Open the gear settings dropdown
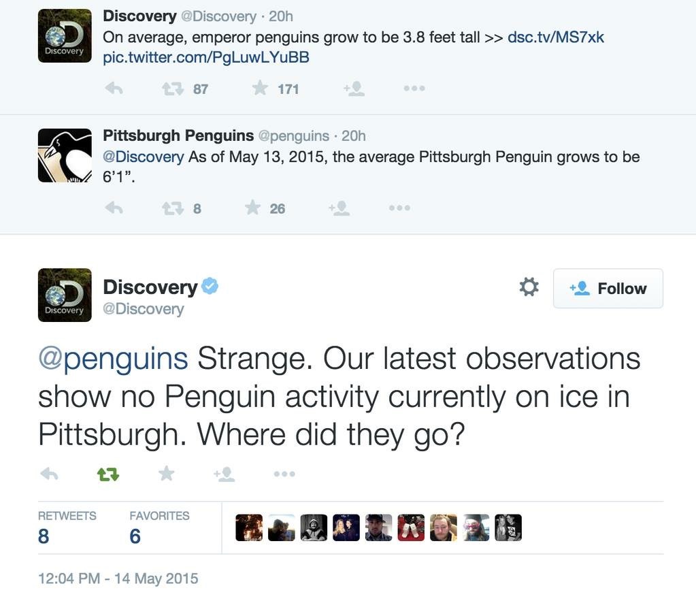696x616 pixels. [529, 287]
